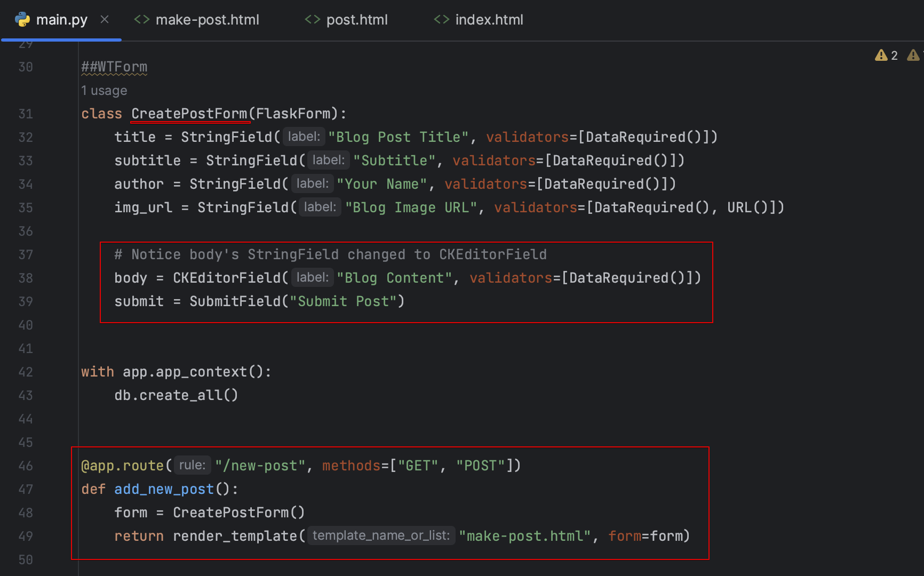Click the render_template call on line 49
The image size is (924, 576).
235,536
